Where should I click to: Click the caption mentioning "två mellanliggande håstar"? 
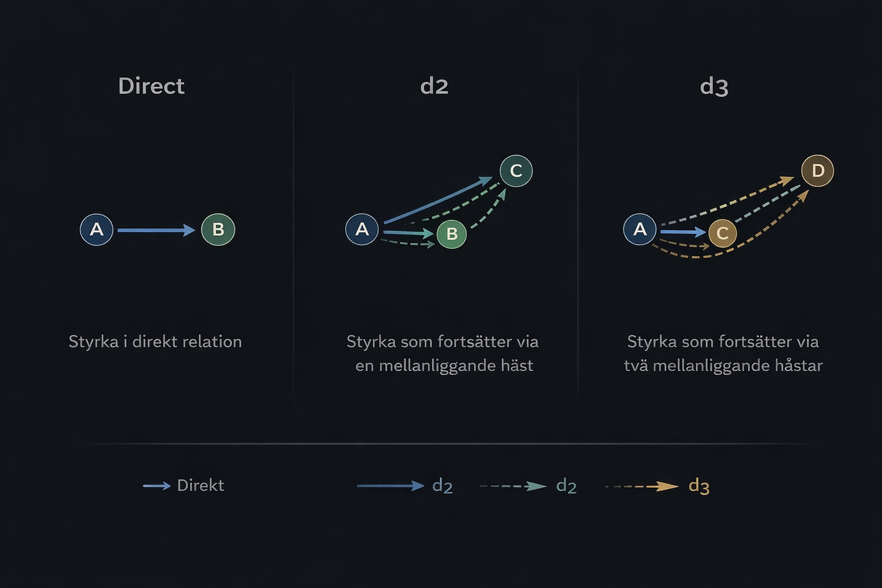tap(723, 354)
